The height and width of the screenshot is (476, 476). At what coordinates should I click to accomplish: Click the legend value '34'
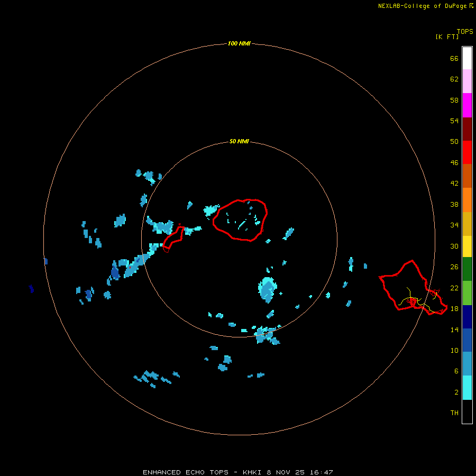tap(454, 225)
